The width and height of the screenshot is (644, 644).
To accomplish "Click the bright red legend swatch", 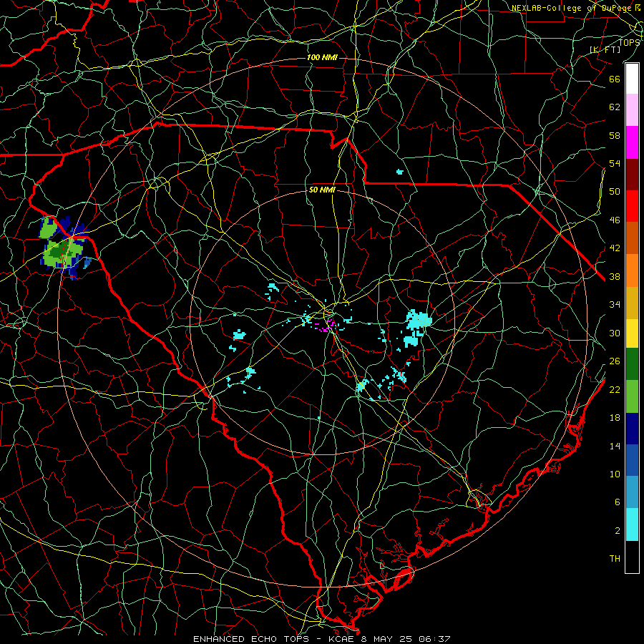I will 632,206.
